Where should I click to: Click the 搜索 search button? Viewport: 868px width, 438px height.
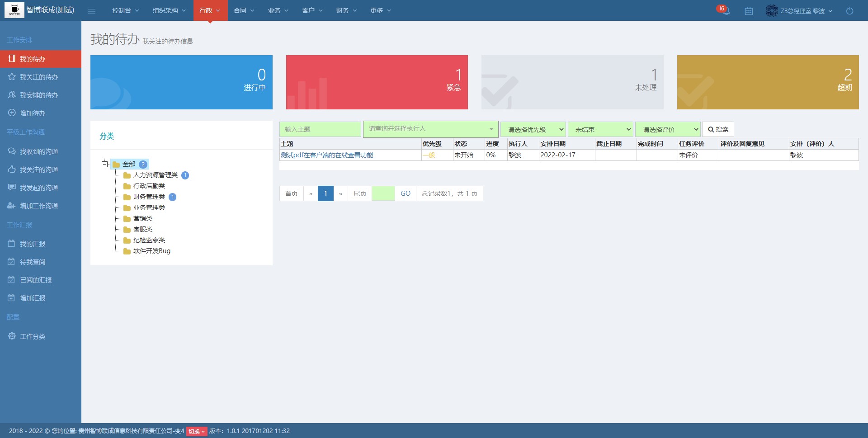[718, 129]
